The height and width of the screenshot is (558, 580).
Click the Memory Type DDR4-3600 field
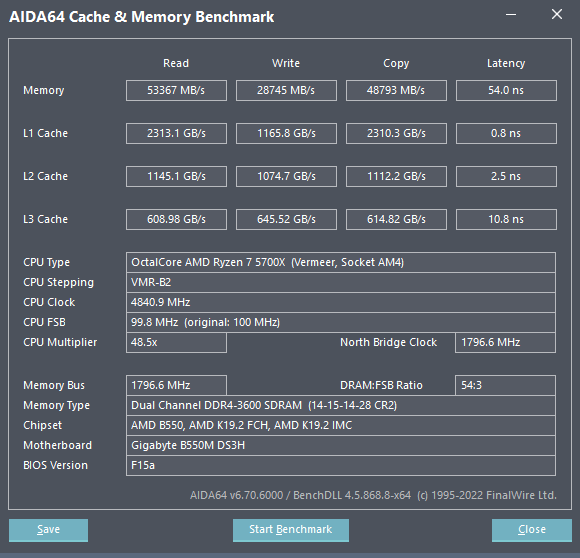coord(341,405)
